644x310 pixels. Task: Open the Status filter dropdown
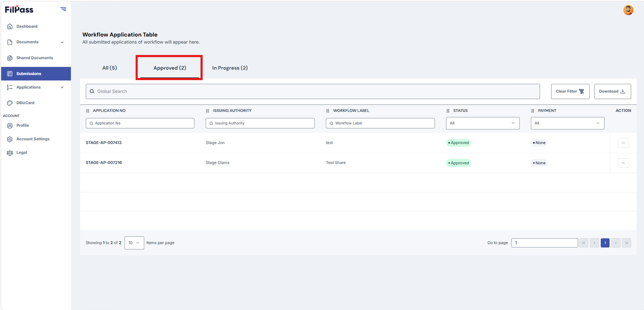tap(483, 123)
